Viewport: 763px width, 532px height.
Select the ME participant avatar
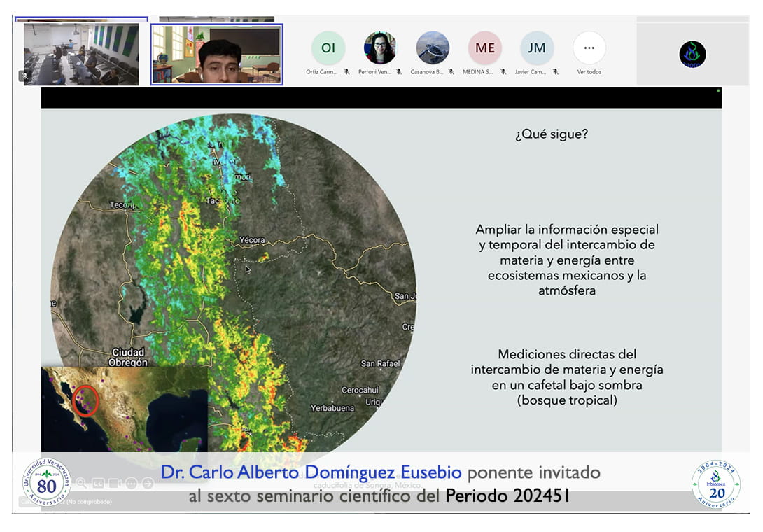click(x=484, y=48)
